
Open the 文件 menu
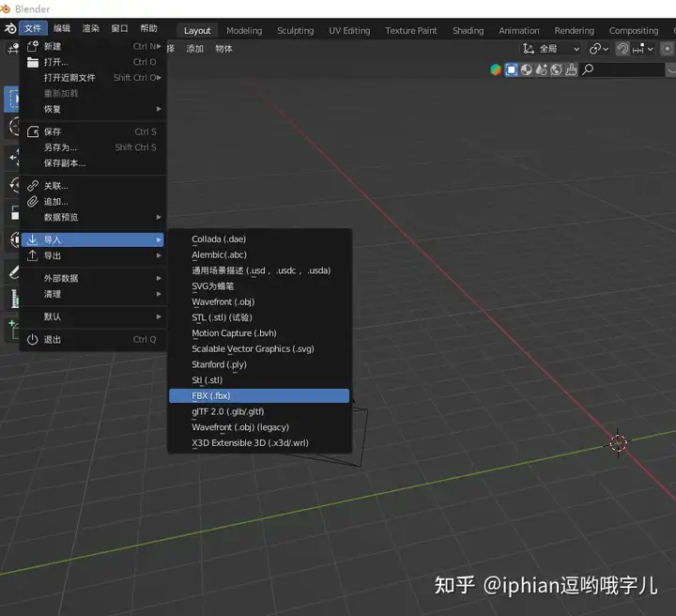click(33, 28)
